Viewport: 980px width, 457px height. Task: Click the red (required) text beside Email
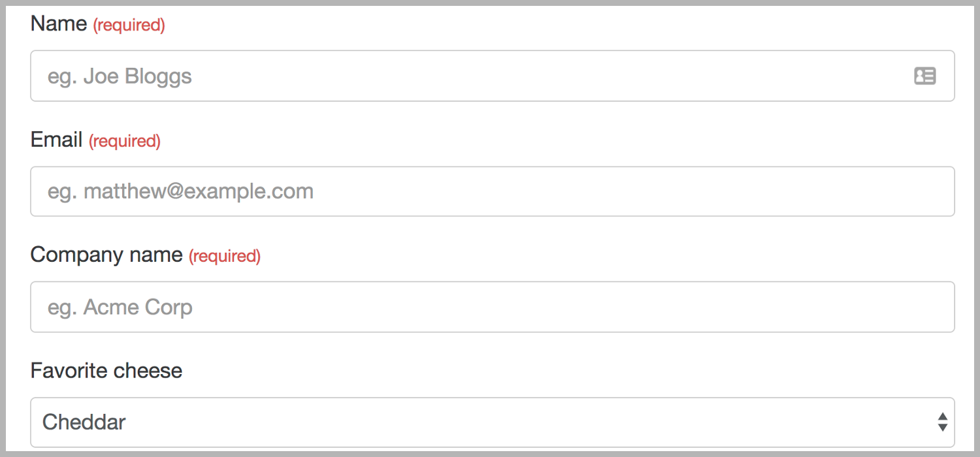point(125,141)
